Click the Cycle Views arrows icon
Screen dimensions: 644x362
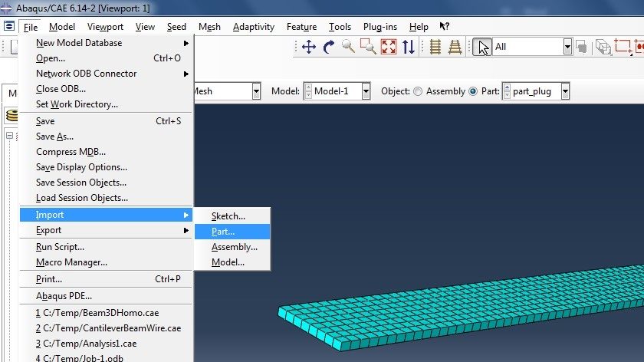[409, 47]
